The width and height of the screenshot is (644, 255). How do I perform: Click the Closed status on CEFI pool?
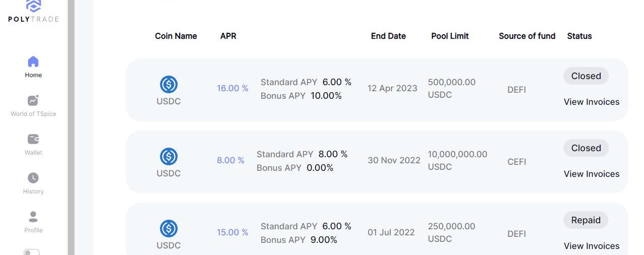(x=586, y=148)
